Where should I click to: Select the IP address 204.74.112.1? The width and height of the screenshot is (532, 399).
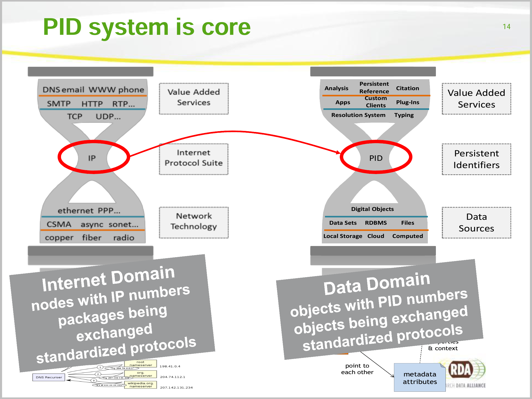(172, 377)
